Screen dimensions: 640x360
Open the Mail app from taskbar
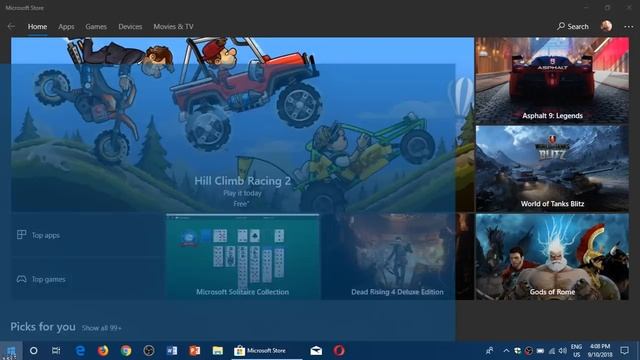tap(316, 351)
